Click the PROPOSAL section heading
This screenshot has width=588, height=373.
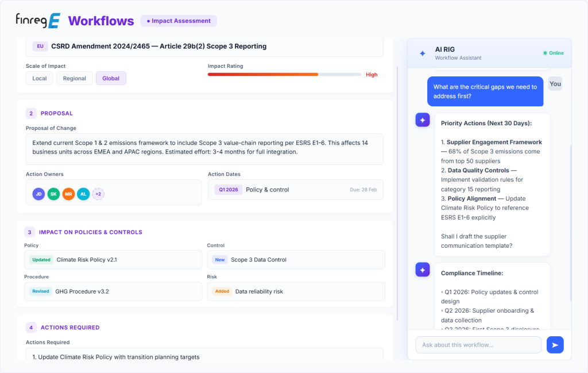(57, 113)
